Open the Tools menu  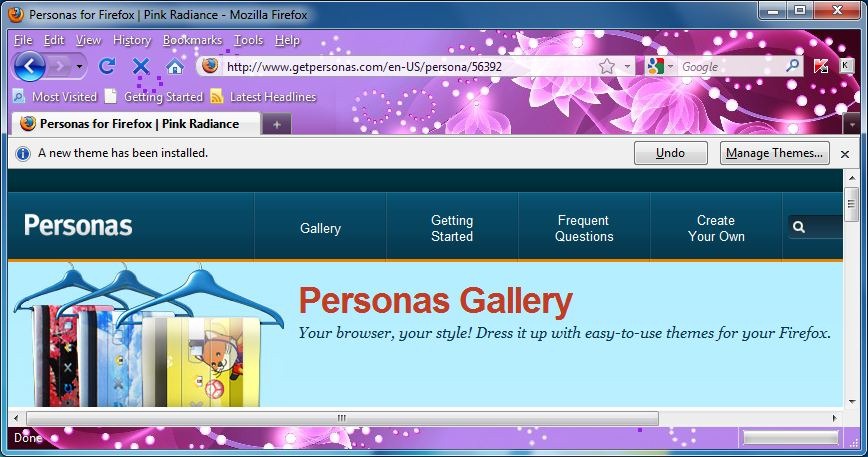pyautogui.click(x=248, y=40)
